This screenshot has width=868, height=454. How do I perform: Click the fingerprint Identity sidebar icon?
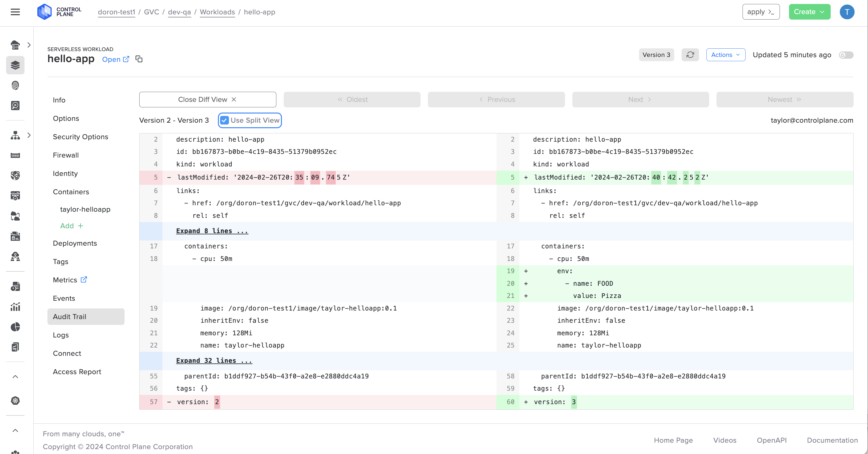point(15,85)
